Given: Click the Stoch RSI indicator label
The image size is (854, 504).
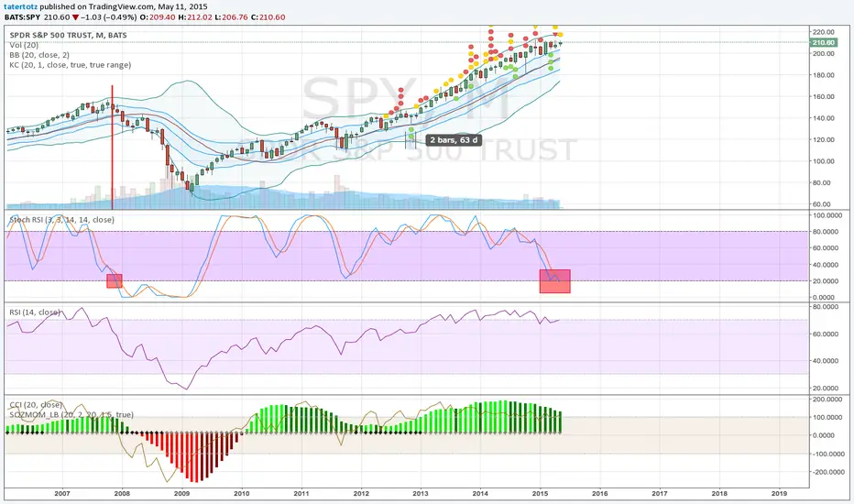Looking at the screenshot, I should tap(61, 220).
